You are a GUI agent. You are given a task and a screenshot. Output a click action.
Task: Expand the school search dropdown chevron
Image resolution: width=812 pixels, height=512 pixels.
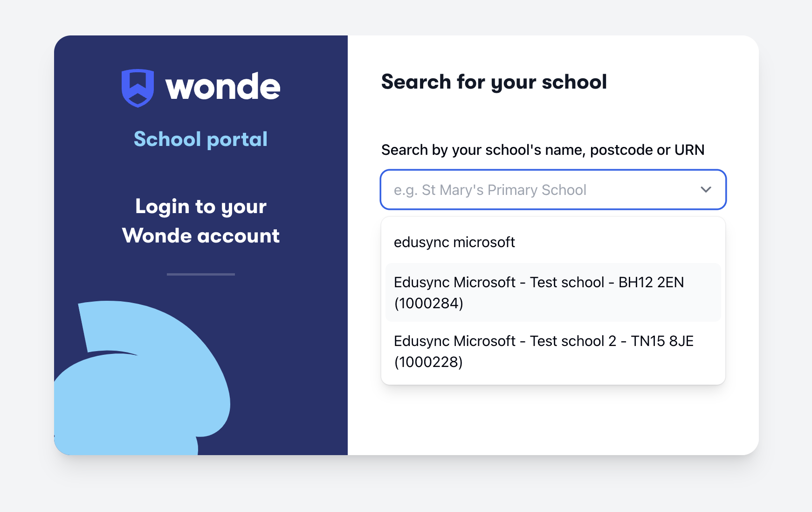point(706,190)
